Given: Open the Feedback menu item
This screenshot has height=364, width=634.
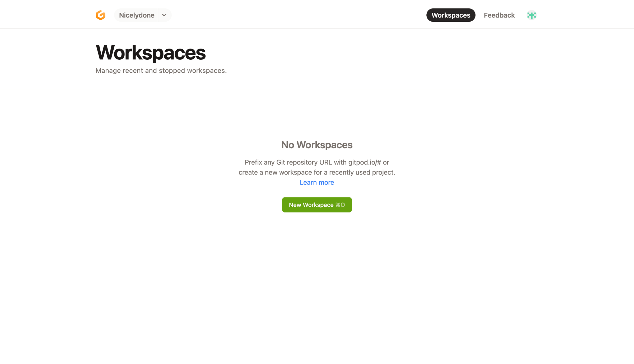Looking at the screenshot, I should pos(499,15).
